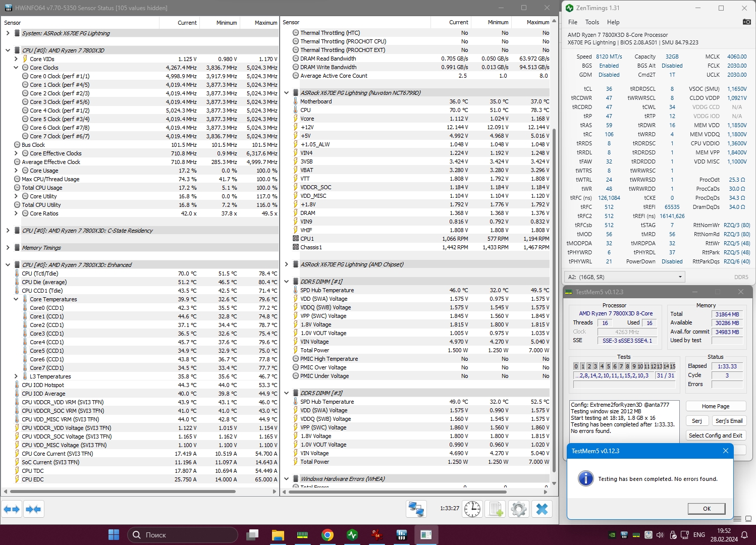Click the Serj button in TestMem5

697,421
